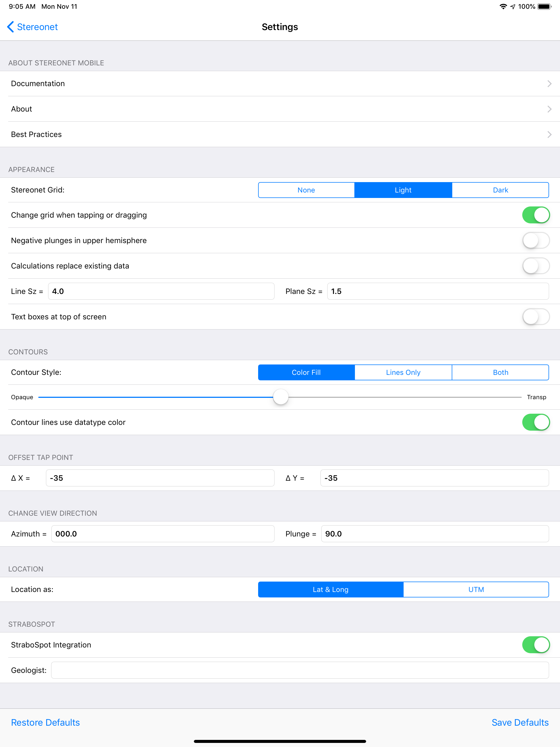The height and width of the screenshot is (747, 560).
Task: Select Color Fill contour style
Action: point(306,372)
